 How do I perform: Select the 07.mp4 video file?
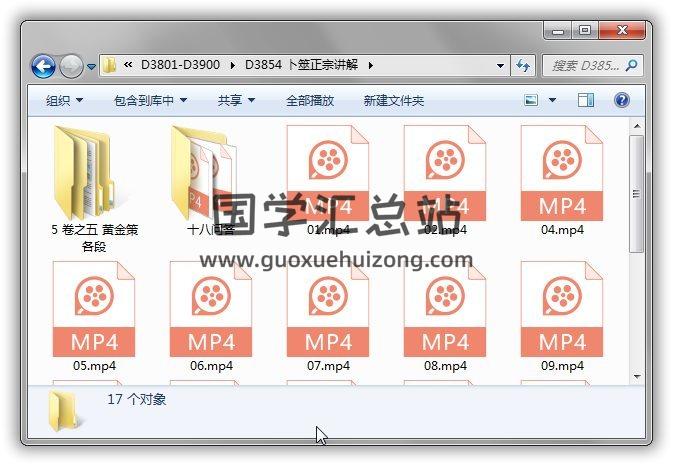point(327,309)
